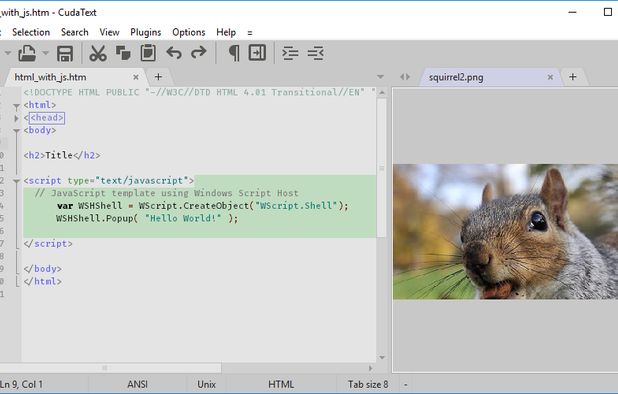The height and width of the screenshot is (394, 618).
Task: Toggle word wrap toolbar icon
Action: coord(257,53)
